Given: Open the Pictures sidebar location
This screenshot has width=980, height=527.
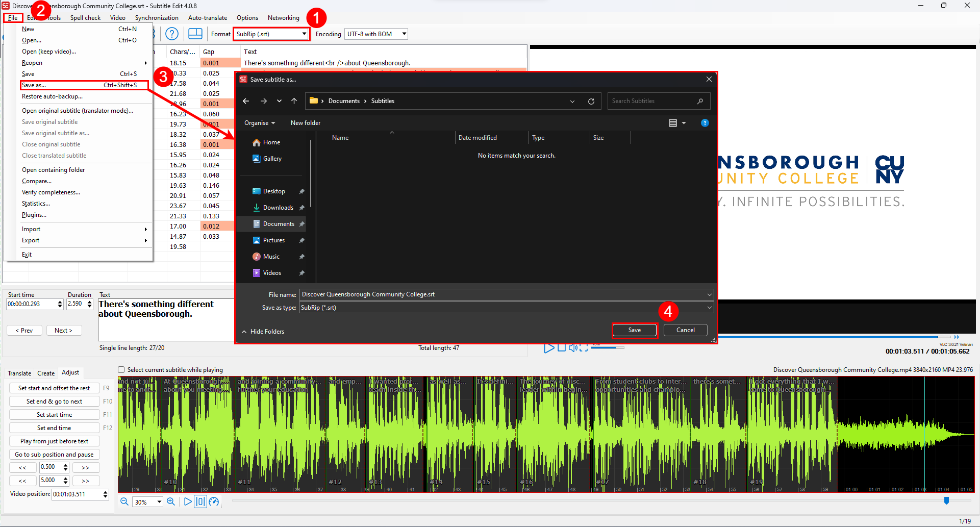Looking at the screenshot, I should pyautogui.click(x=269, y=240).
